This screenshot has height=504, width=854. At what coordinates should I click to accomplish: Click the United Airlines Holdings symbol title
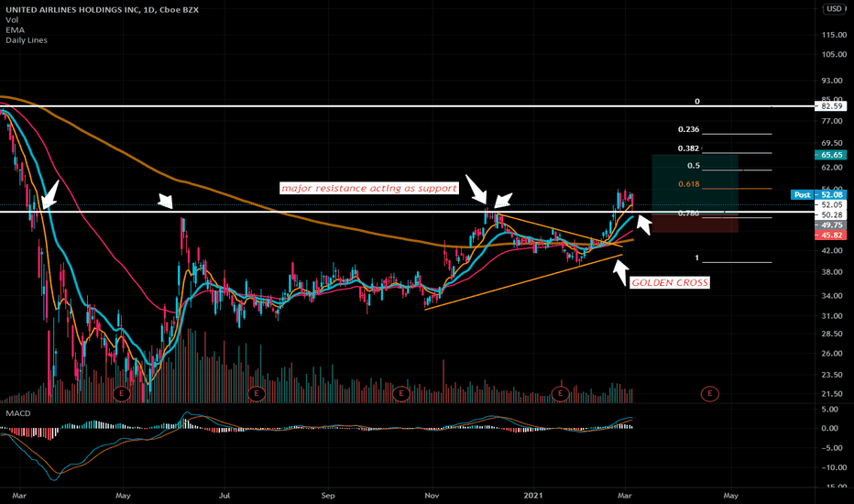[102, 10]
